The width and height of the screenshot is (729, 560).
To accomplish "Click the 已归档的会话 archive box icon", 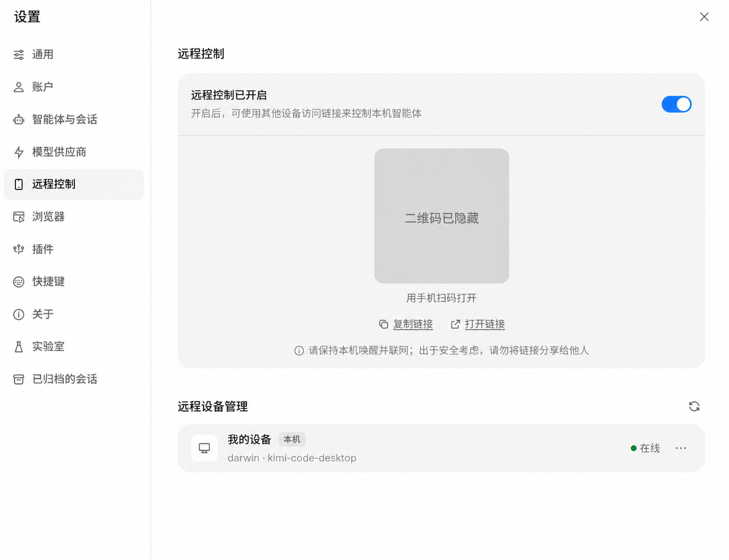I will coord(19,379).
